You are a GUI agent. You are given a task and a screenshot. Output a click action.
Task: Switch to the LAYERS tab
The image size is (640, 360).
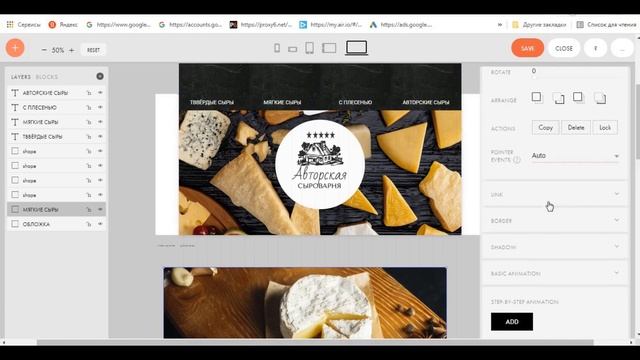click(x=21, y=77)
